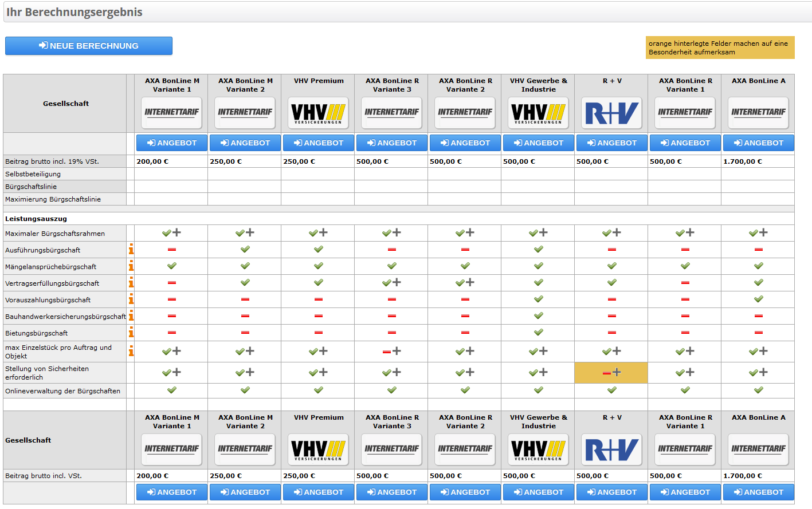
Task: Click top VHV Premium logo
Action: click(x=319, y=113)
